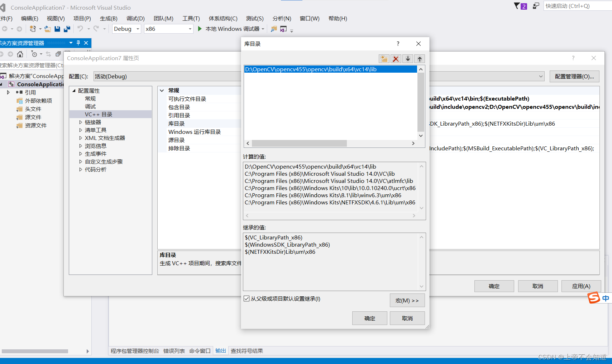This screenshot has height=364, width=612.
Task: Move selected library path up
Action: point(420,59)
